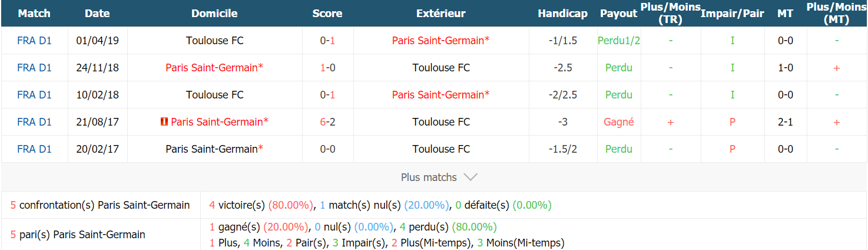Click the -2.5 handicap value
The height and width of the screenshot is (250, 868).
563,68
